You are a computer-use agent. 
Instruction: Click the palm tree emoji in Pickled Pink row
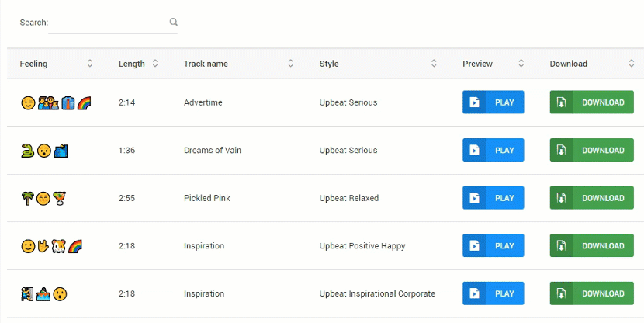click(x=26, y=198)
